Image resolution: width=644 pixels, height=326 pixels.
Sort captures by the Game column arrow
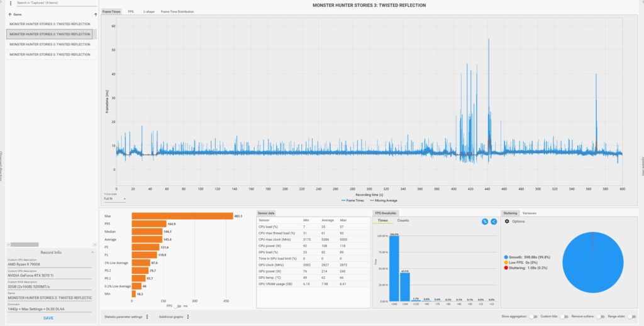pos(9,14)
